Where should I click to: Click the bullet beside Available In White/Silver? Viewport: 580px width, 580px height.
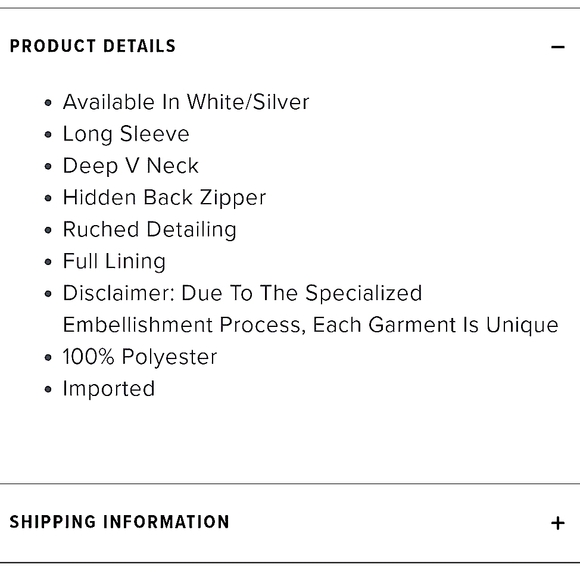(48, 103)
